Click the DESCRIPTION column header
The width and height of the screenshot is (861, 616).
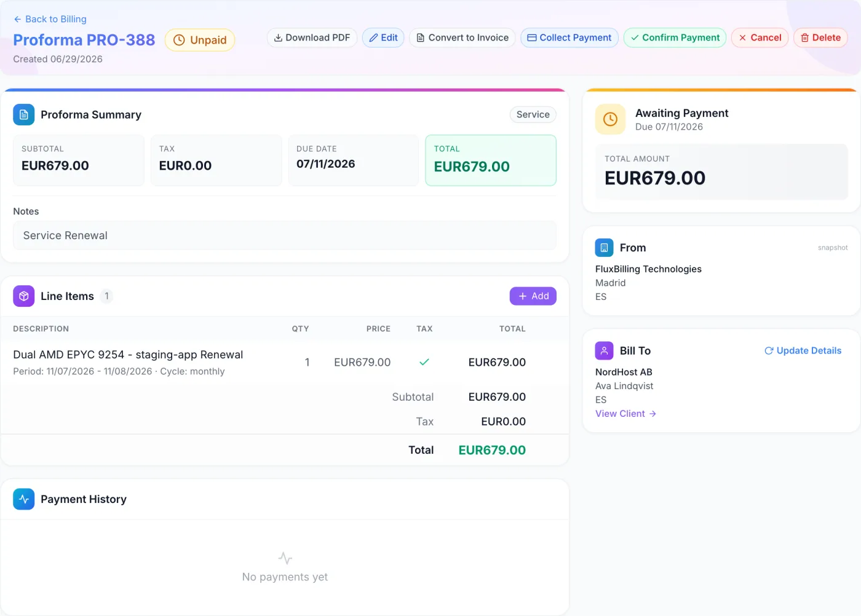[x=41, y=329]
